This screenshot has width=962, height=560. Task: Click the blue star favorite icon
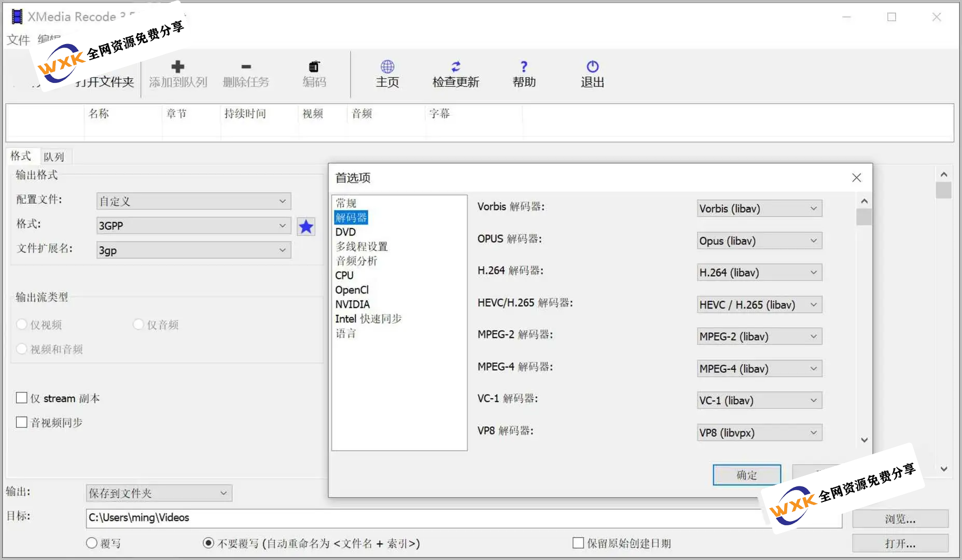pyautogui.click(x=306, y=227)
